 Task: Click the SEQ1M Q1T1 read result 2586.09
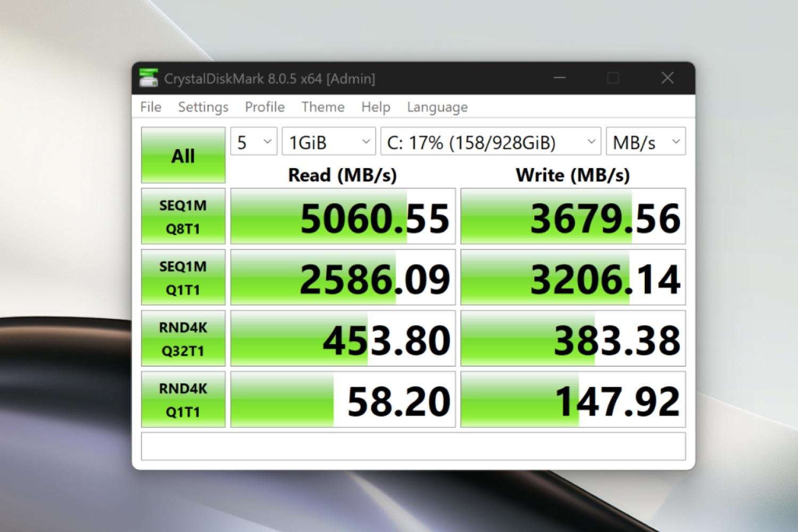(x=343, y=277)
